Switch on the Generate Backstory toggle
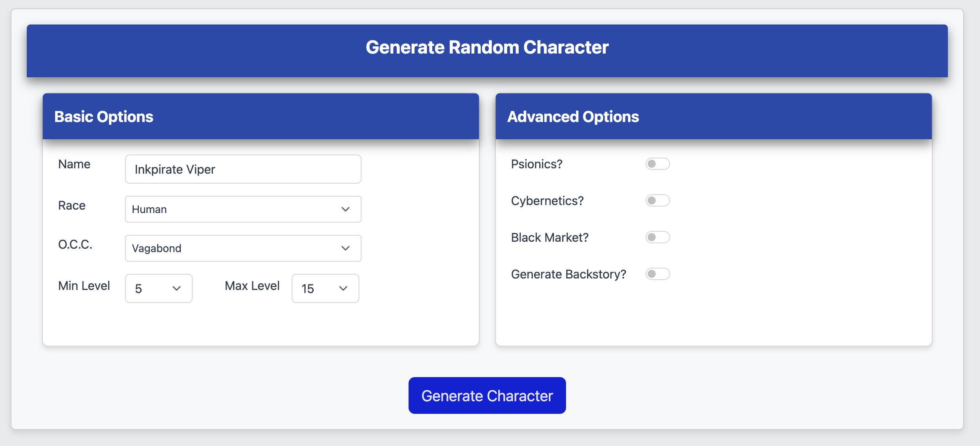Viewport: 980px width, 446px height. [658, 274]
